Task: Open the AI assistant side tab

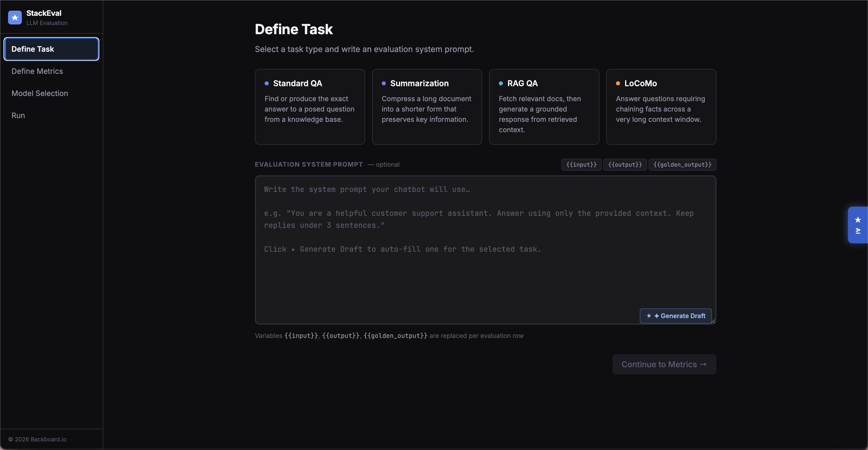Action: click(858, 225)
